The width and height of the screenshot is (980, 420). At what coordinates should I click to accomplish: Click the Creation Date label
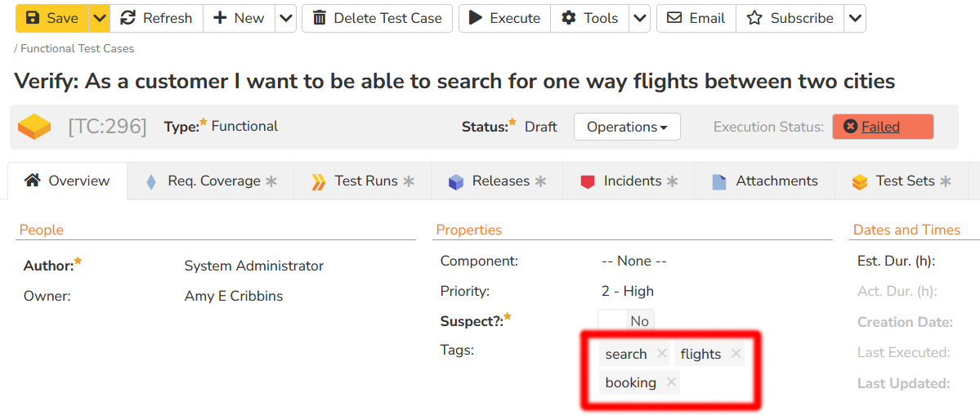point(905,323)
